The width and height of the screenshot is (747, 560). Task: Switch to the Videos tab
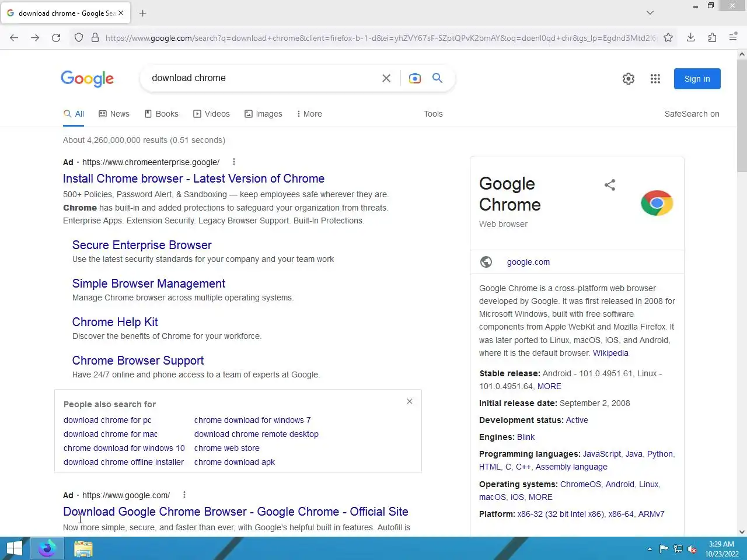212,114
